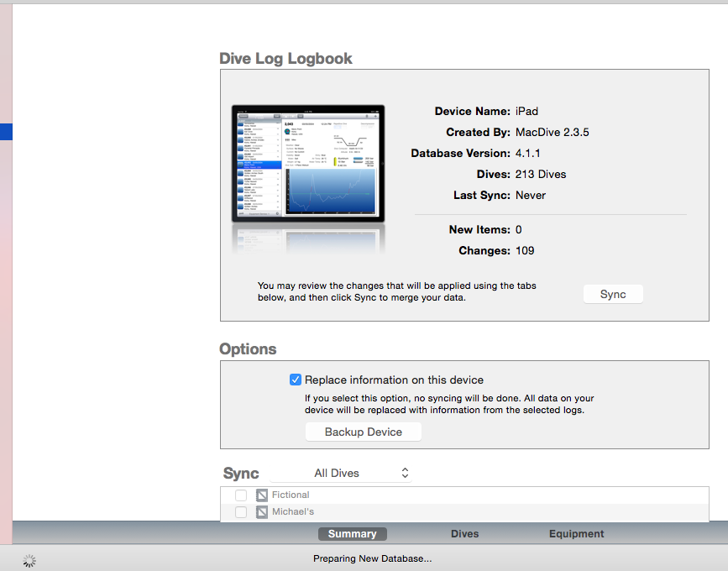The image size is (728, 571).
Task: Select the Michael's logbook row label
Action: [x=293, y=512]
